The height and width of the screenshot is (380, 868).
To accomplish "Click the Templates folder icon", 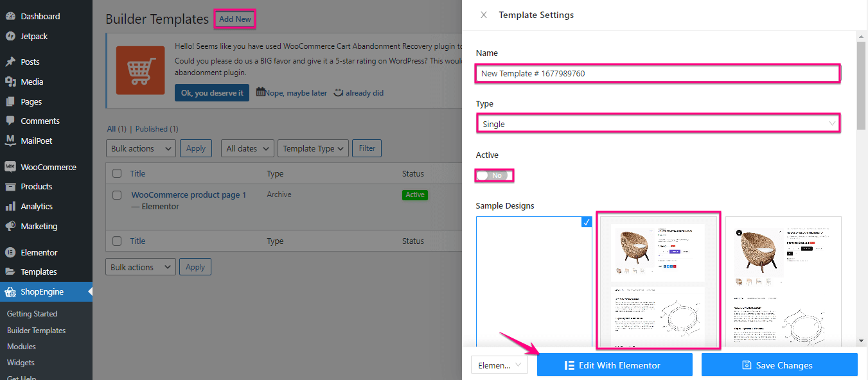I will tap(10, 272).
